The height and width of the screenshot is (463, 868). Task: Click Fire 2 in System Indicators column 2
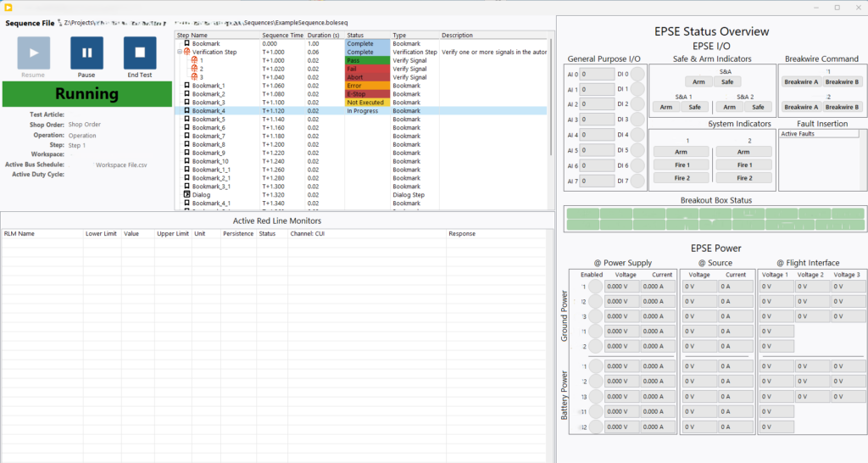(x=744, y=178)
